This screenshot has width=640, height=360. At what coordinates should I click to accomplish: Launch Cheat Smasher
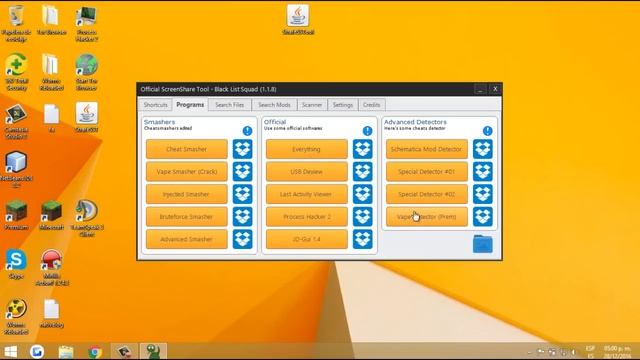tap(187, 149)
